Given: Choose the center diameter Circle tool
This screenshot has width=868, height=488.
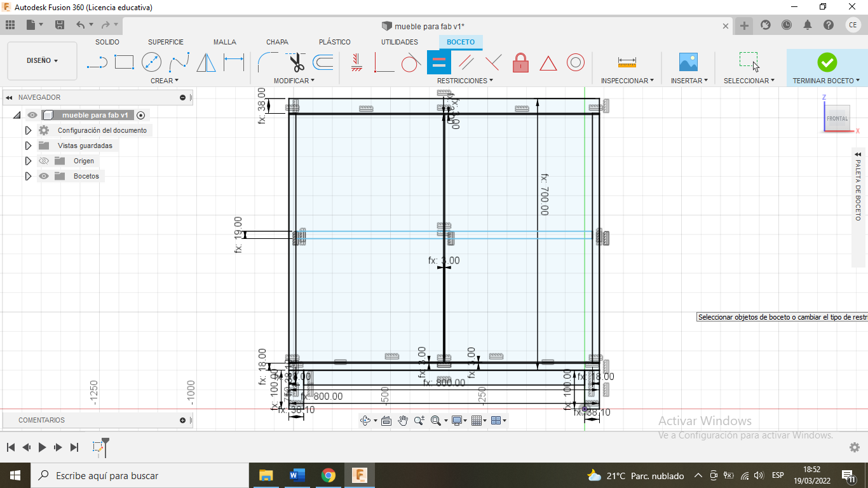Looking at the screenshot, I should 151,62.
